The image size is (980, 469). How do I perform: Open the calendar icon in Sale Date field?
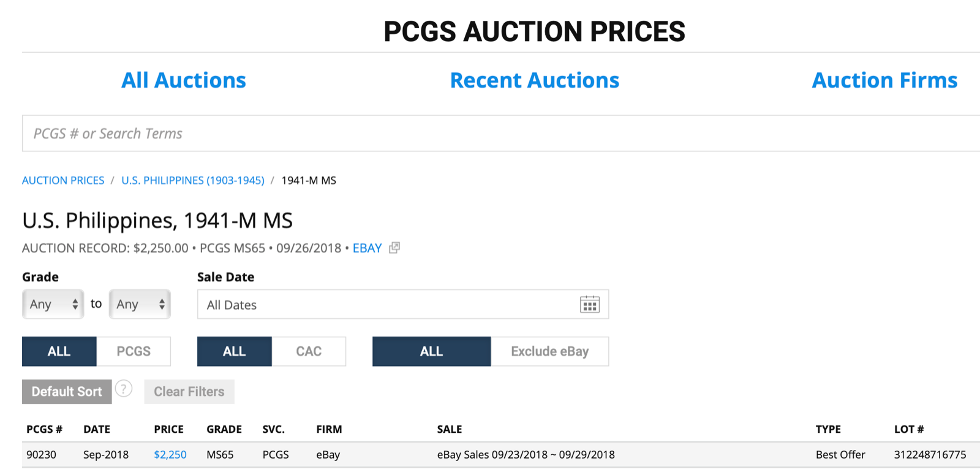590,304
